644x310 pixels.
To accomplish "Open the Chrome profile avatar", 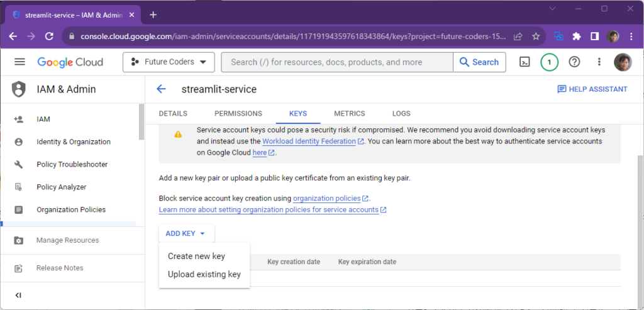I will point(613,36).
